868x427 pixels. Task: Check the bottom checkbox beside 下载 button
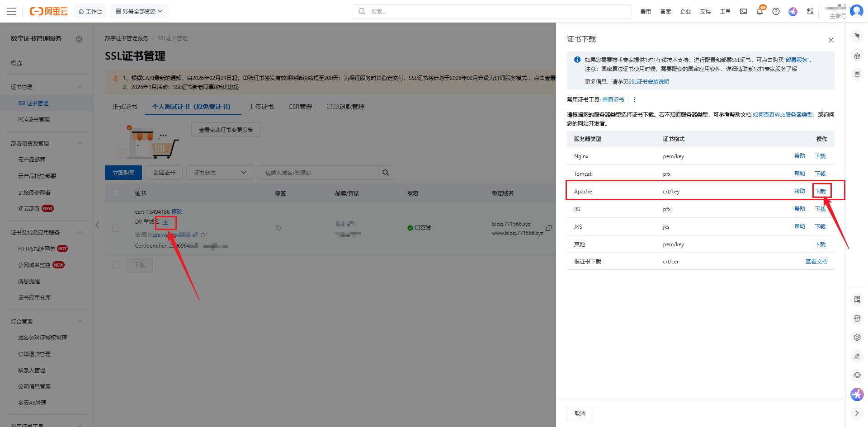tap(116, 265)
